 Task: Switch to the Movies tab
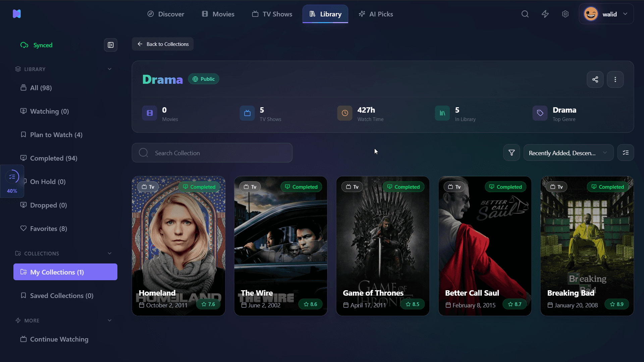click(218, 14)
